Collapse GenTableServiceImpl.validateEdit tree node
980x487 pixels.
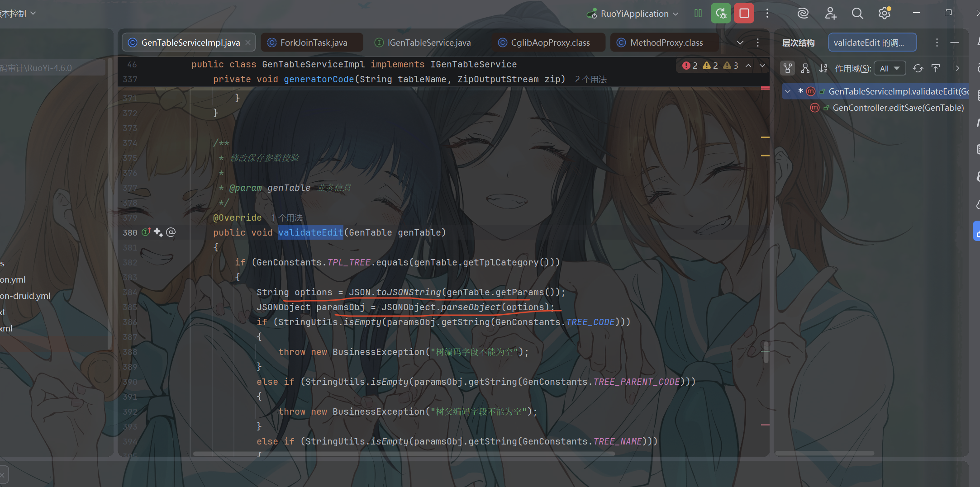[x=788, y=91]
